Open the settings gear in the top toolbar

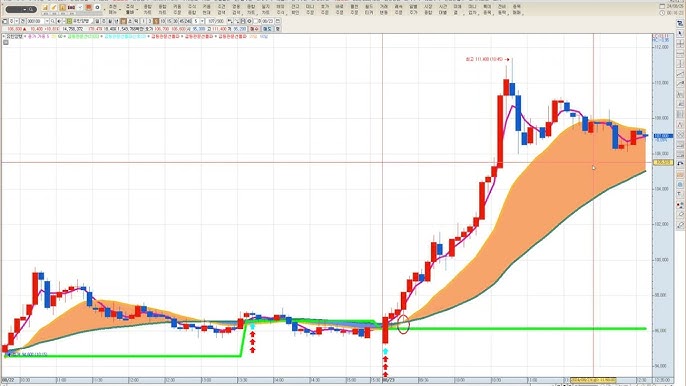click(x=97, y=8)
